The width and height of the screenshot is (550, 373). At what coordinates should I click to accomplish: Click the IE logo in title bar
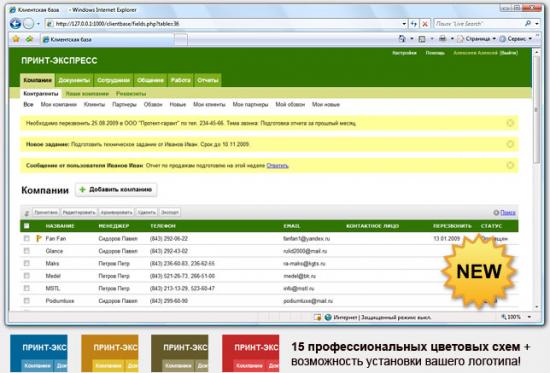point(13,10)
